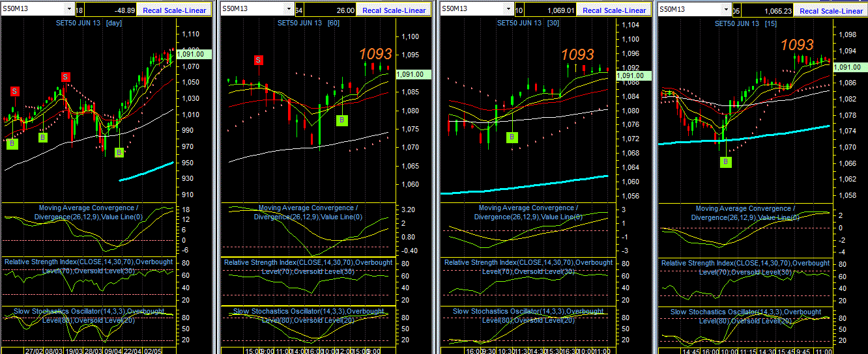Select the middle green B buy marker on day chart
This screenshot has width=868, height=354.
click(42, 137)
